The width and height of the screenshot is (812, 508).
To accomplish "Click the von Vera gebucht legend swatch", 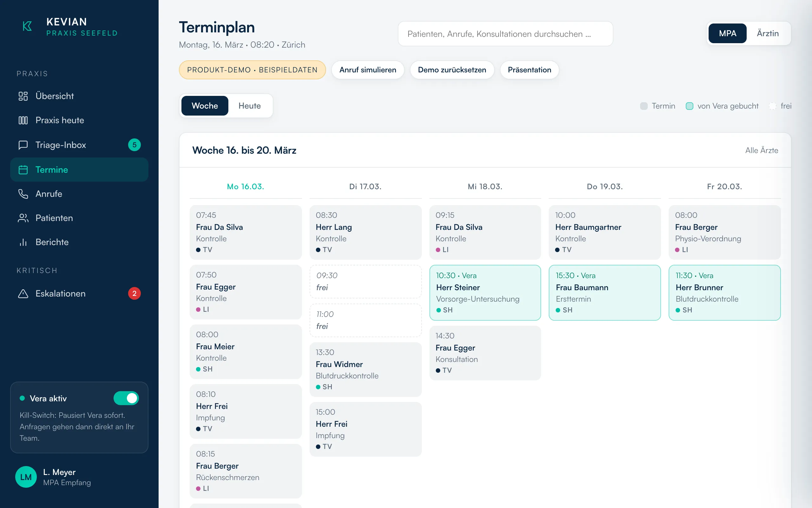I will point(689,106).
